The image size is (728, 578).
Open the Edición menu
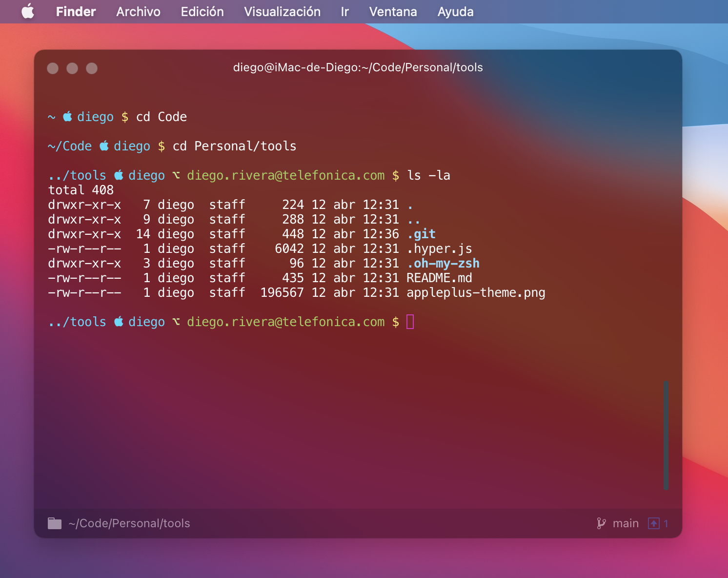click(202, 12)
